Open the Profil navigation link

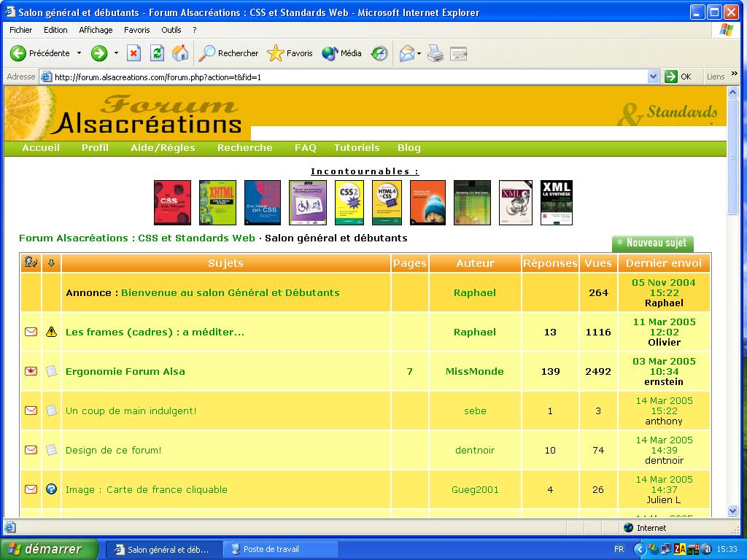tap(95, 147)
